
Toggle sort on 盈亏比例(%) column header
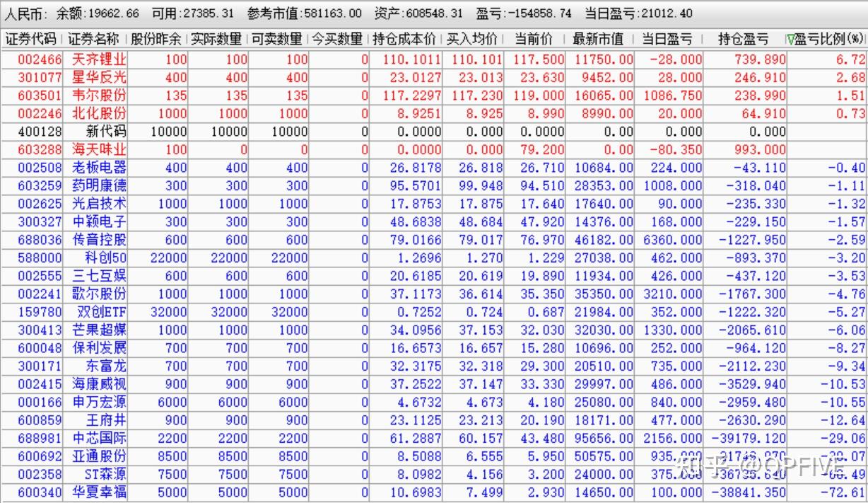pos(826,39)
